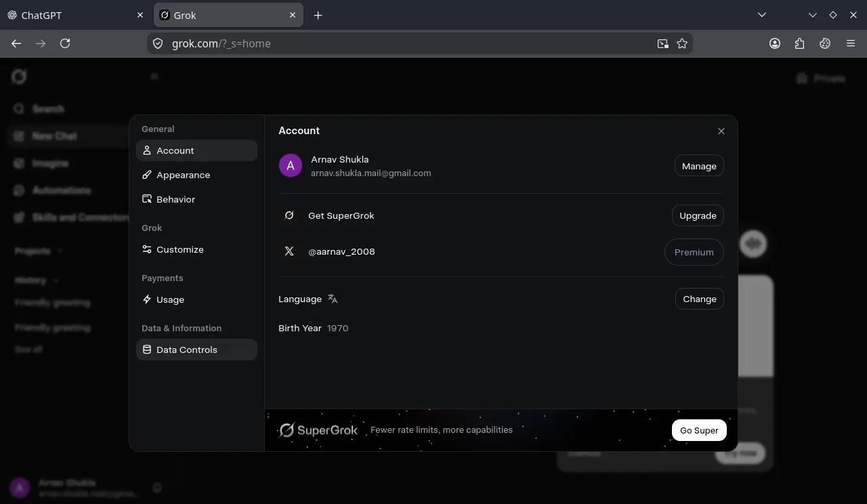Click the Grok logo beside Get SuperGrok
Viewport: 867px width, 504px height.
click(x=289, y=215)
